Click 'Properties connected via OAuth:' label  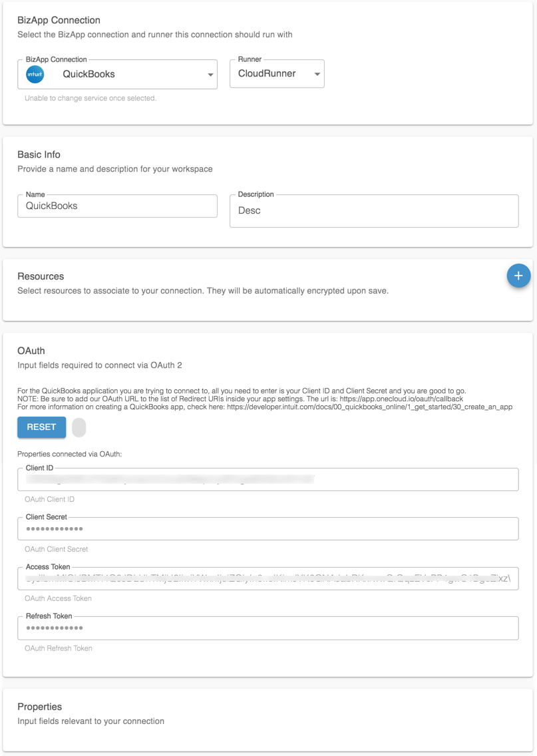(69, 454)
